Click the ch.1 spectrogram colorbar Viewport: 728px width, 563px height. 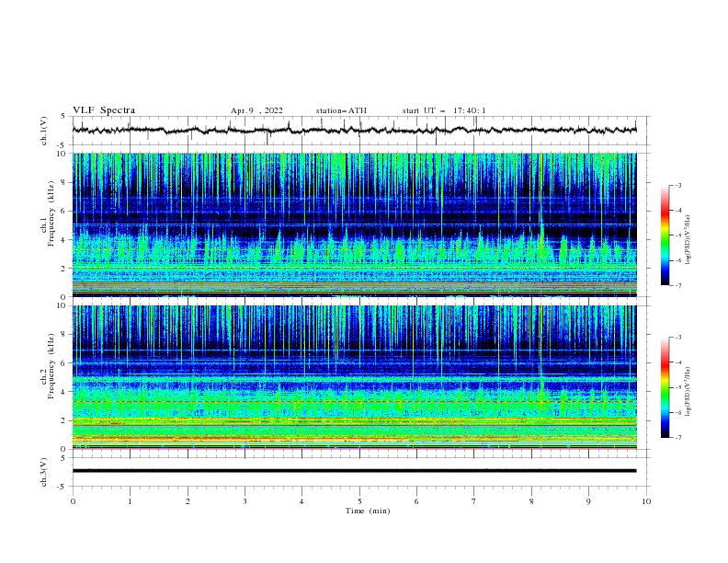tap(665, 236)
